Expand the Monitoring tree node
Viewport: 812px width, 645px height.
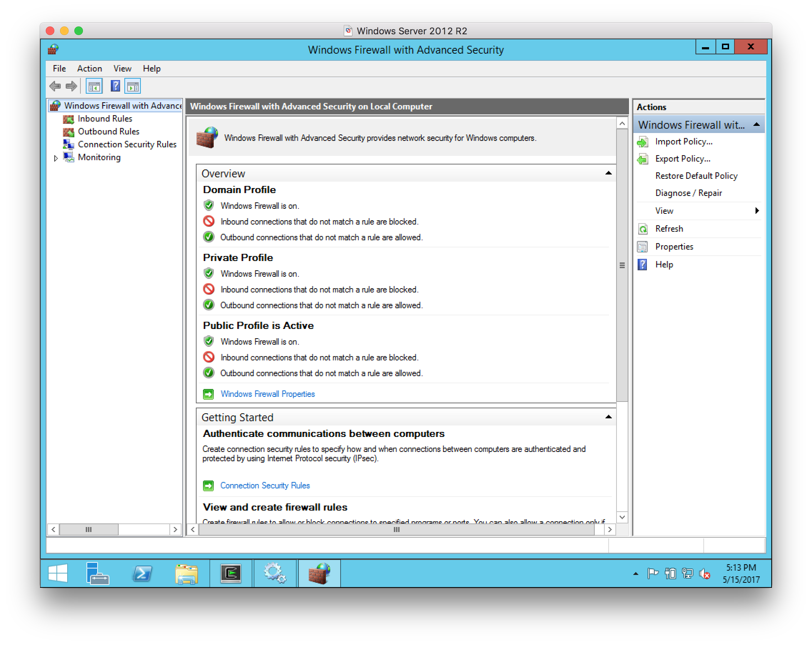[x=56, y=158]
